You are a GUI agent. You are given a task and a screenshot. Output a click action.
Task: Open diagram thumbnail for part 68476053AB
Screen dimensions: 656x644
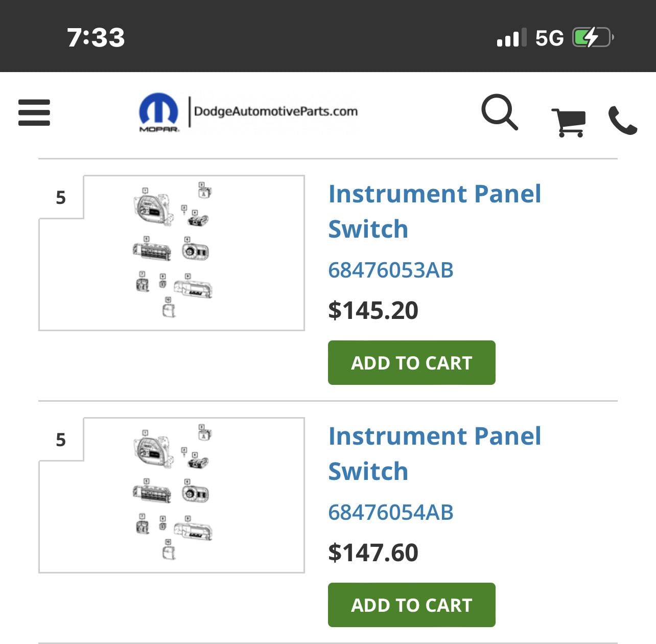(x=172, y=253)
